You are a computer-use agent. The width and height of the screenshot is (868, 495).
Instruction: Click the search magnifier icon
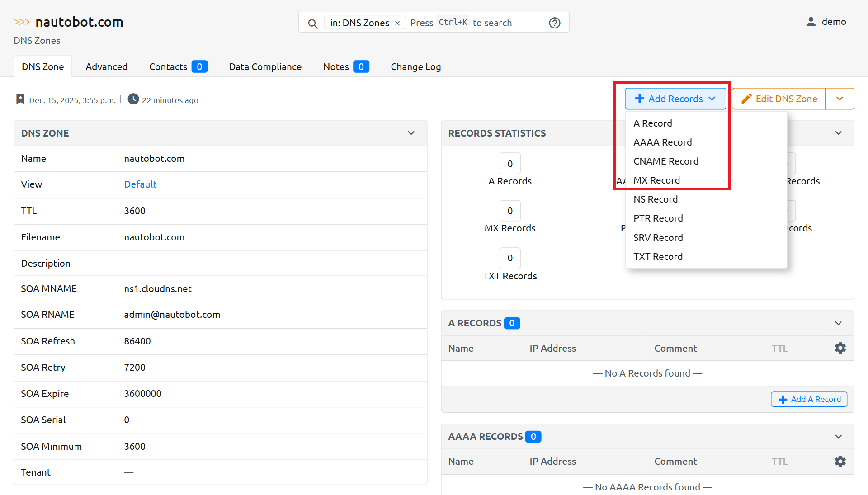click(x=312, y=23)
